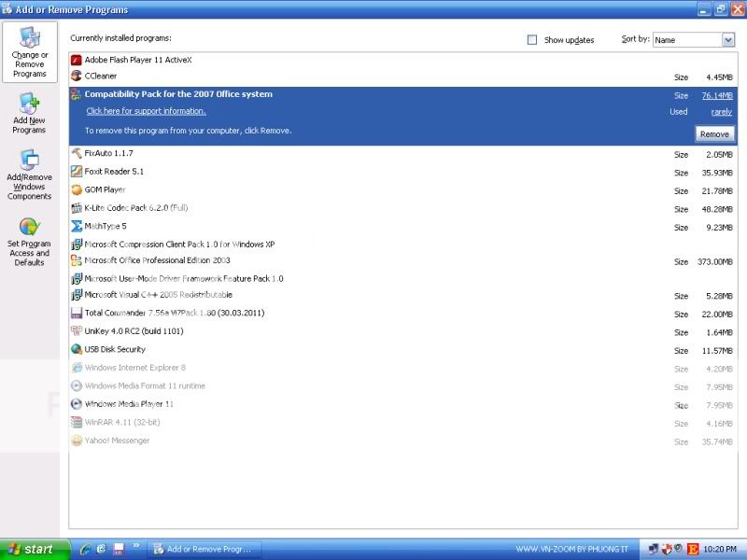Image resolution: width=747 pixels, height=560 pixels.
Task: Click the Yahoo! Messenger smiley icon
Action: [77, 441]
